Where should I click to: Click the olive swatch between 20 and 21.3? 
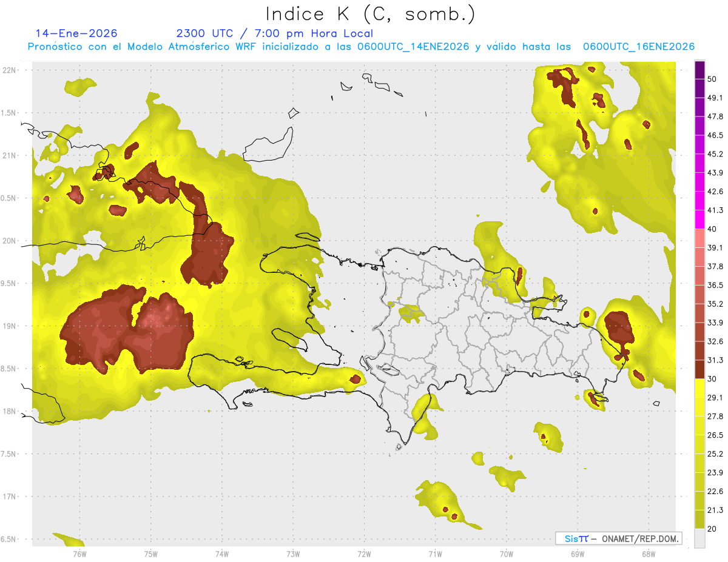(x=699, y=520)
